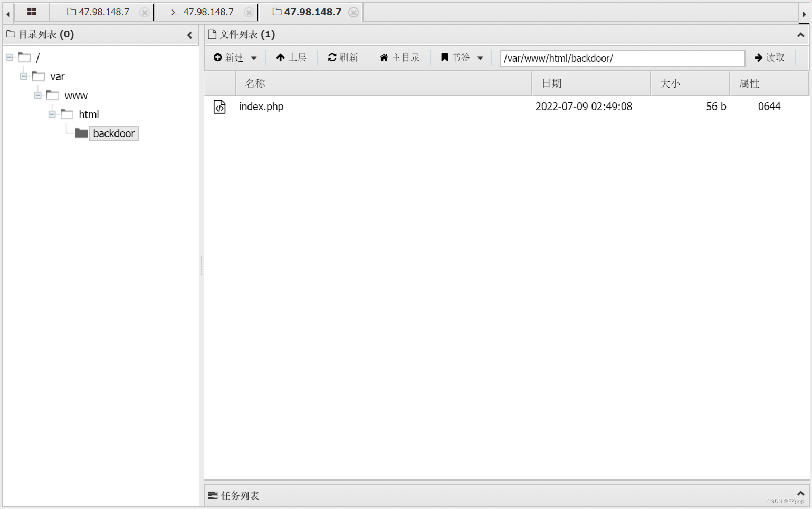Collapse the html tree node
Image resolution: width=812 pixels, height=509 pixels.
(52, 114)
